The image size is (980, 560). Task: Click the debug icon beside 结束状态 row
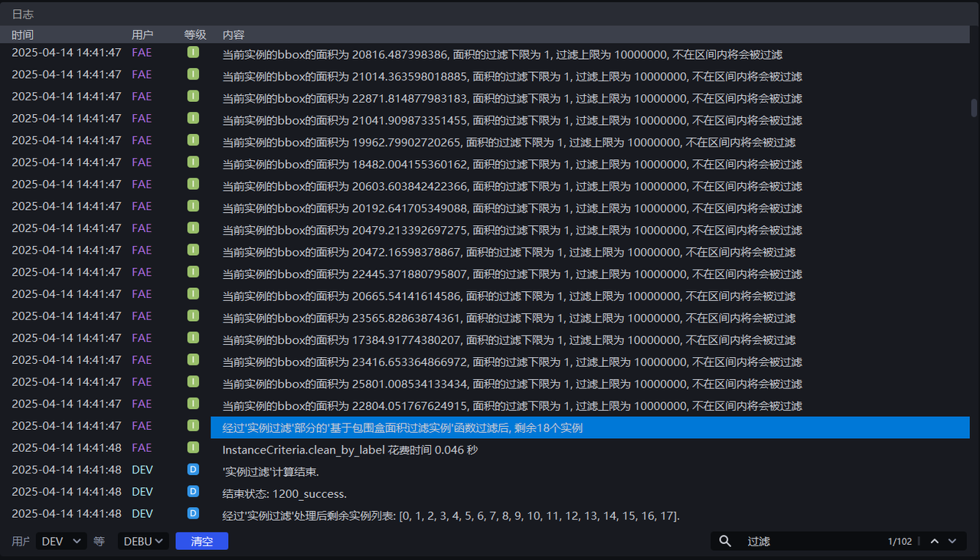pyautogui.click(x=193, y=492)
